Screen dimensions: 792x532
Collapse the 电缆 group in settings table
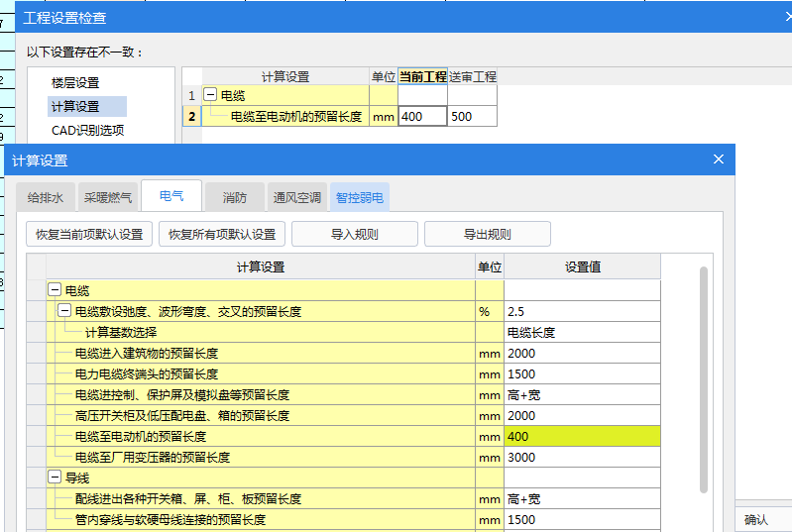click(x=55, y=290)
